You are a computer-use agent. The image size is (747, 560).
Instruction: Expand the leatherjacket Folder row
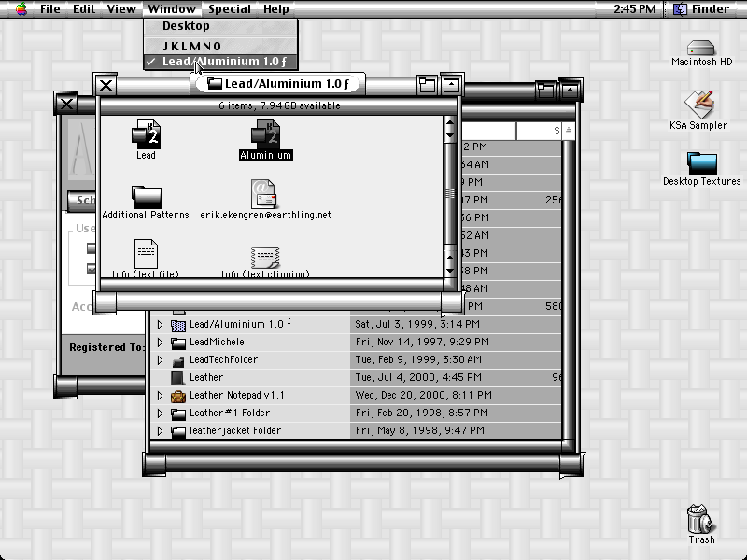(x=160, y=431)
